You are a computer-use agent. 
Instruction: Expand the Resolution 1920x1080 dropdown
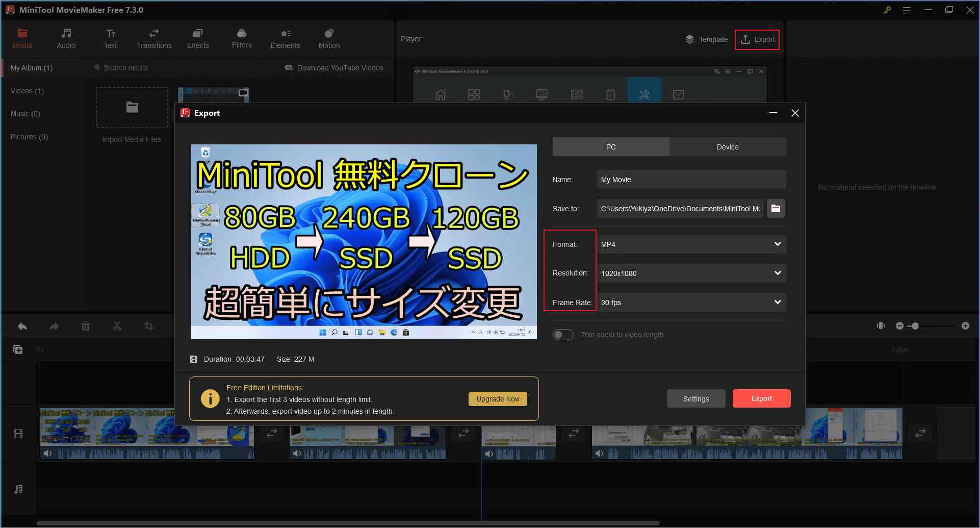(691, 273)
